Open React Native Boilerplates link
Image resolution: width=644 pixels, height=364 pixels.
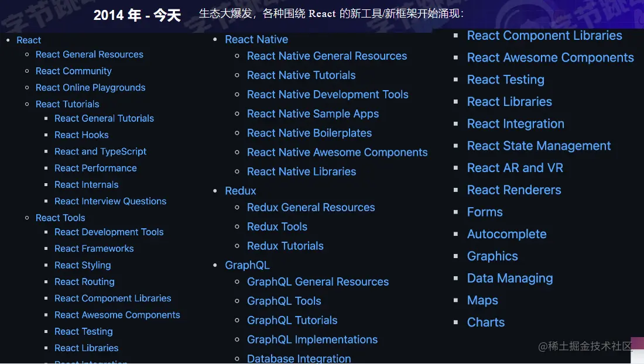pyautogui.click(x=310, y=133)
